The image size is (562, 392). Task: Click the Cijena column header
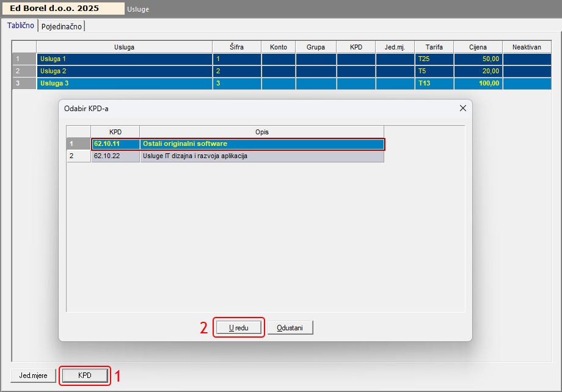click(478, 47)
